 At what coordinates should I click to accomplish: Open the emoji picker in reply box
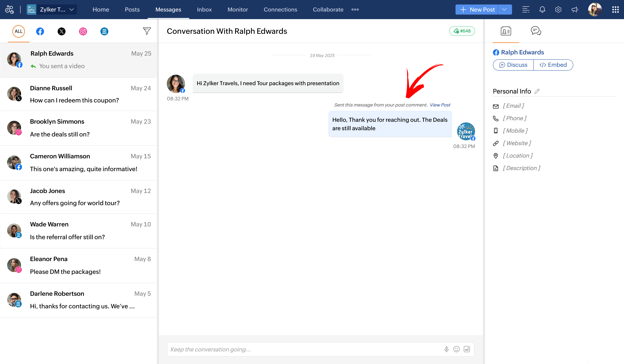pyautogui.click(x=456, y=349)
